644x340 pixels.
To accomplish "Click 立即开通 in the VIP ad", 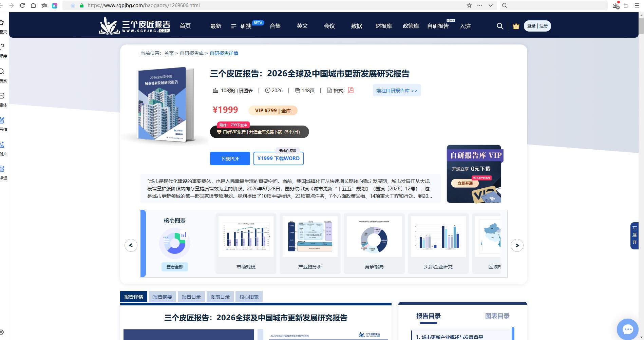I will tap(465, 183).
